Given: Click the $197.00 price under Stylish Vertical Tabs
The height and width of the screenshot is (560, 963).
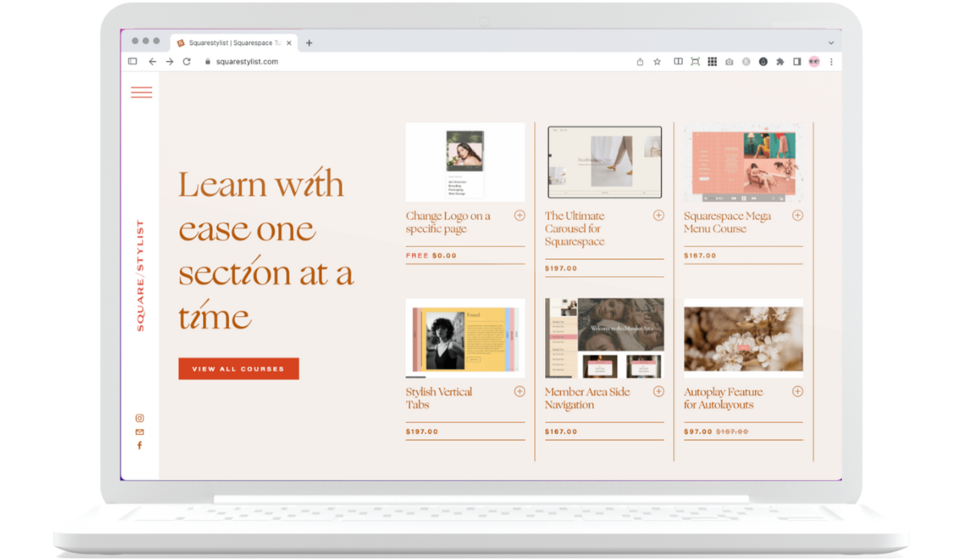Looking at the screenshot, I should 422,432.
